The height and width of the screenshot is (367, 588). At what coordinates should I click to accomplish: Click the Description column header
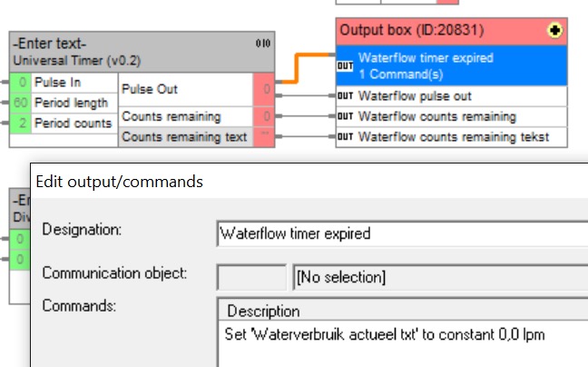tap(263, 312)
